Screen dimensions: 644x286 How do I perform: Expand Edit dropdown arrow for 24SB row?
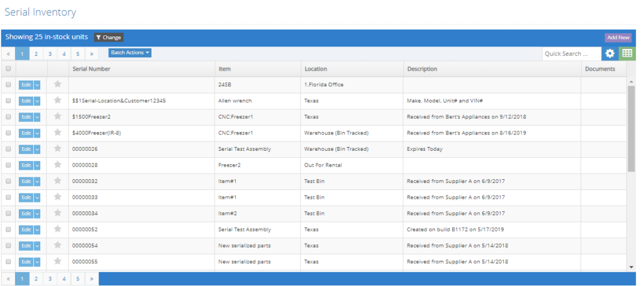37,84
